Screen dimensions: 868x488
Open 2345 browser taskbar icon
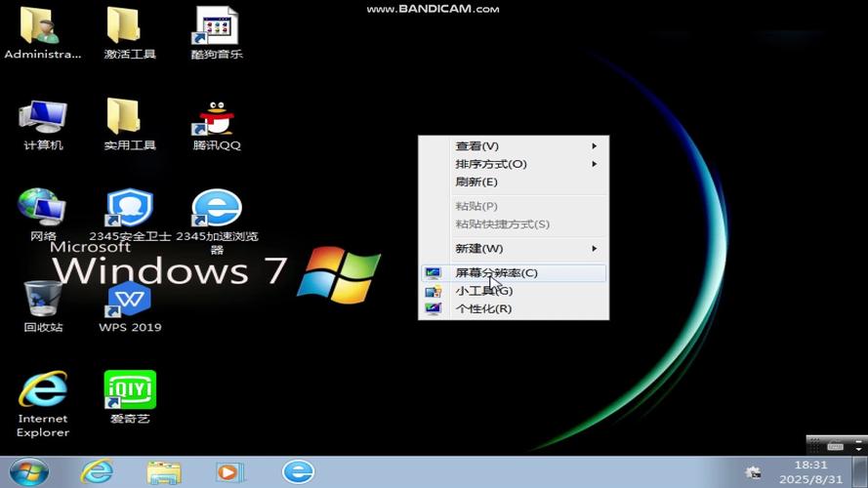pos(299,472)
